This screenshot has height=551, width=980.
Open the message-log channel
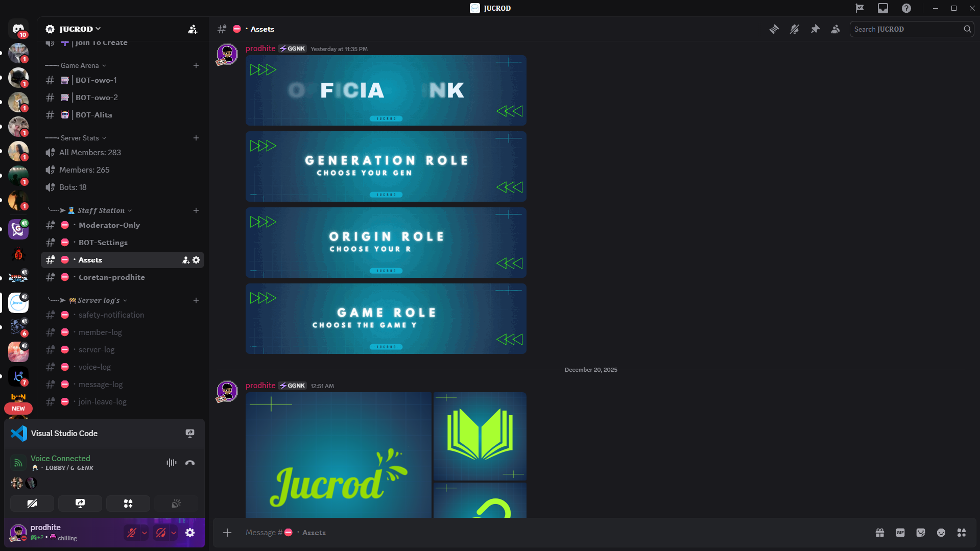pos(123,385)
